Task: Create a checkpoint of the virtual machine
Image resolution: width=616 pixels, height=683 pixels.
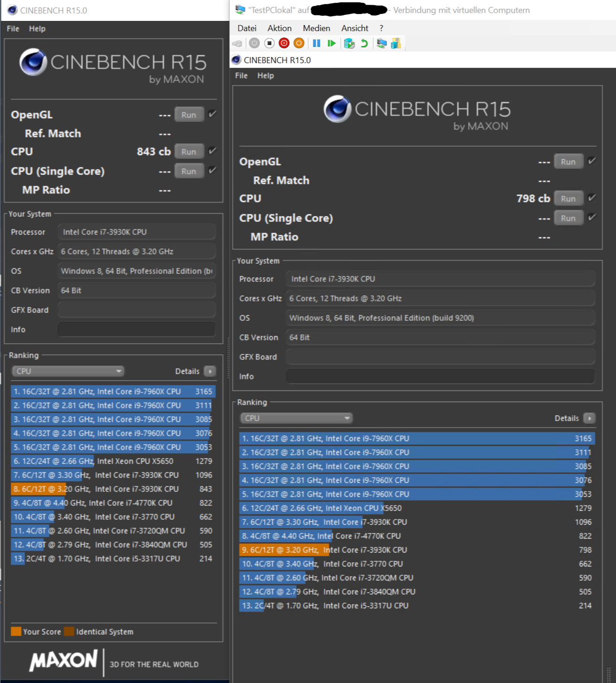Action: click(349, 43)
